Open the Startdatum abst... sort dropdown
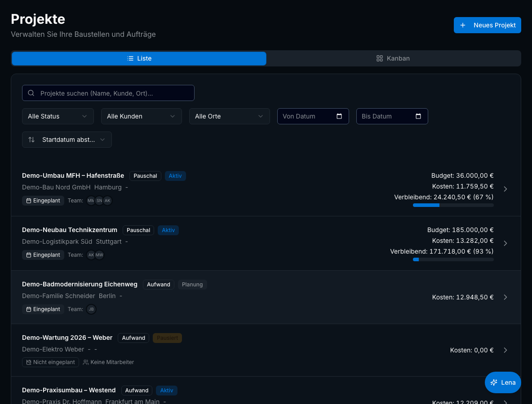 click(x=67, y=140)
